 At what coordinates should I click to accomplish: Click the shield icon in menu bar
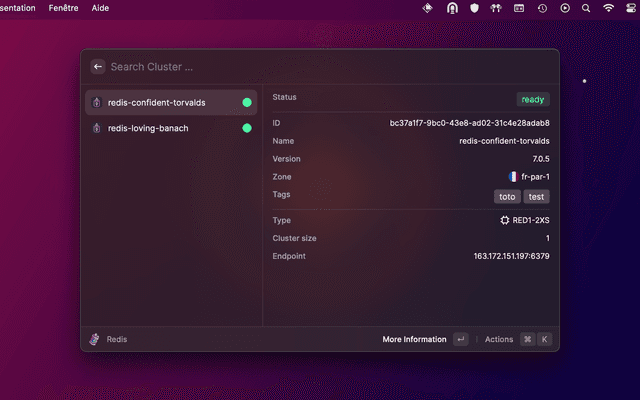[x=474, y=8]
